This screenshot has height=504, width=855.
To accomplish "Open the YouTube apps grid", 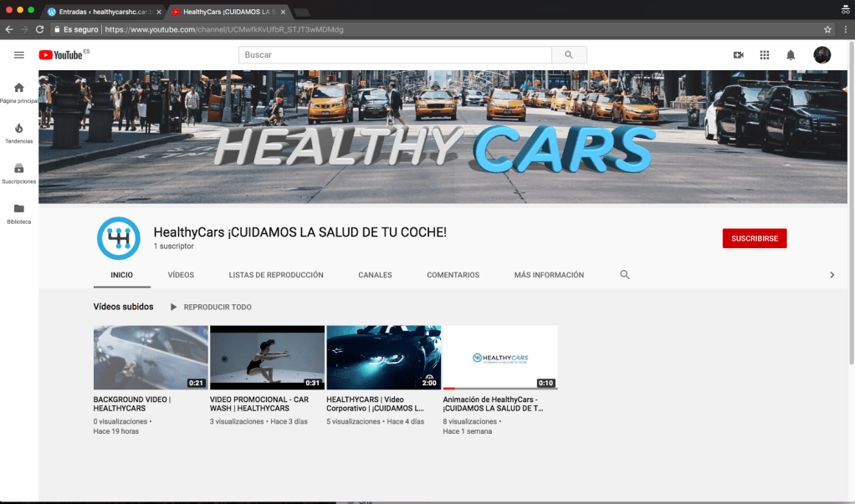I will click(764, 55).
